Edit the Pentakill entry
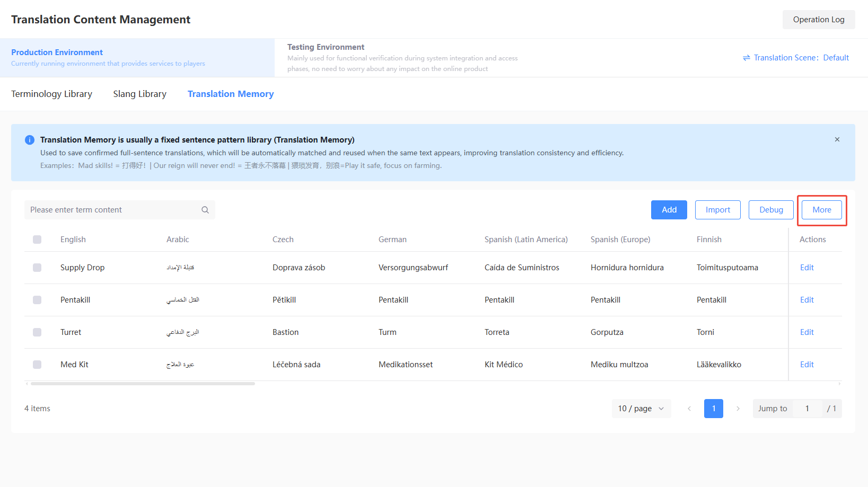868x487 pixels. tap(807, 300)
